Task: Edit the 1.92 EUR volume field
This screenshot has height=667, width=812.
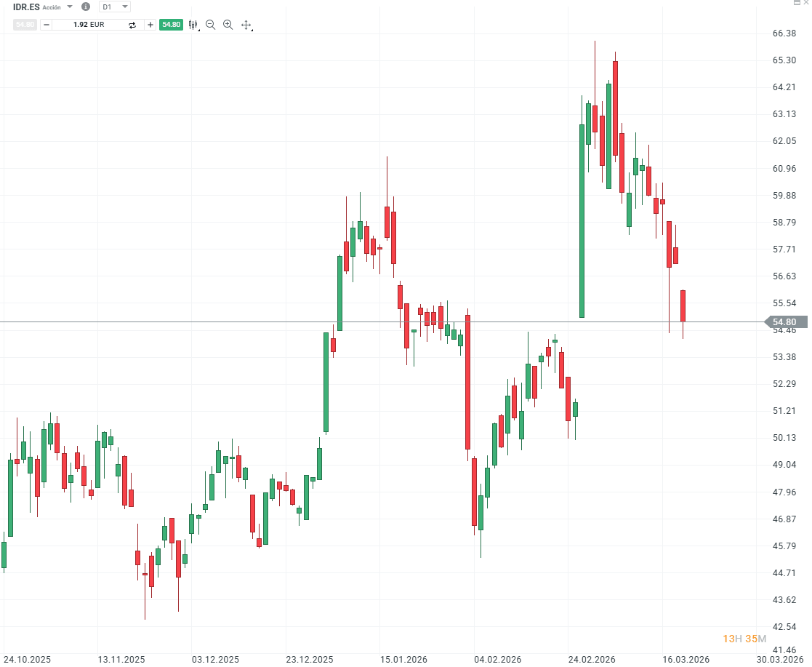Action: point(89,25)
